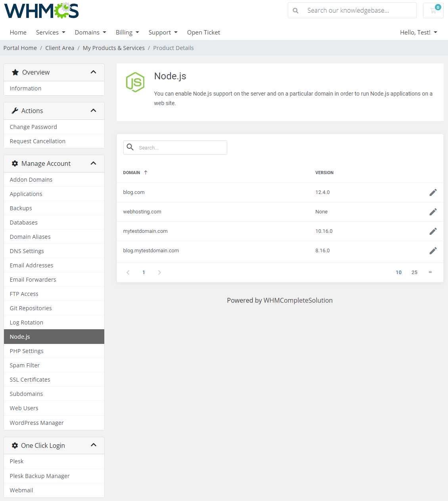
Task: Collapse the One Click Login panel
Action: 94,445
